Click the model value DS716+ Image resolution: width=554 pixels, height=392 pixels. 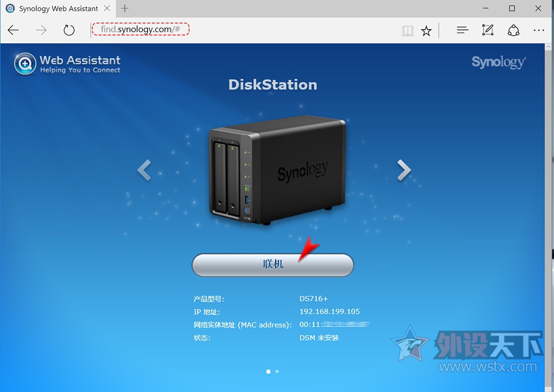pos(314,298)
